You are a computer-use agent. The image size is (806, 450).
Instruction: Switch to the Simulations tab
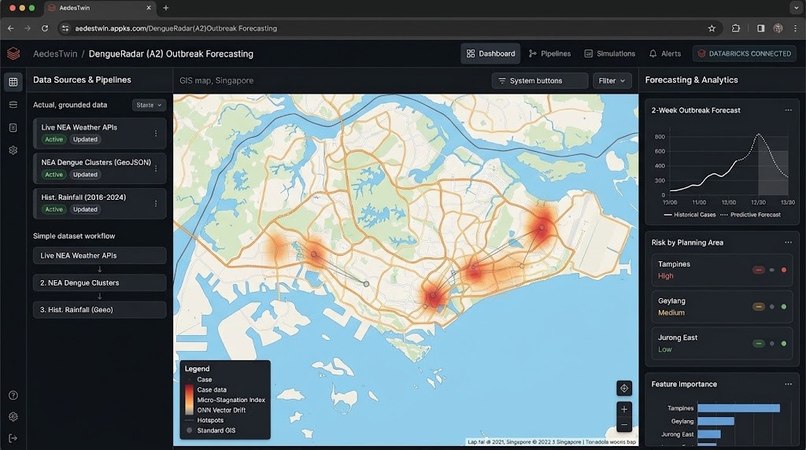(610, 53)
